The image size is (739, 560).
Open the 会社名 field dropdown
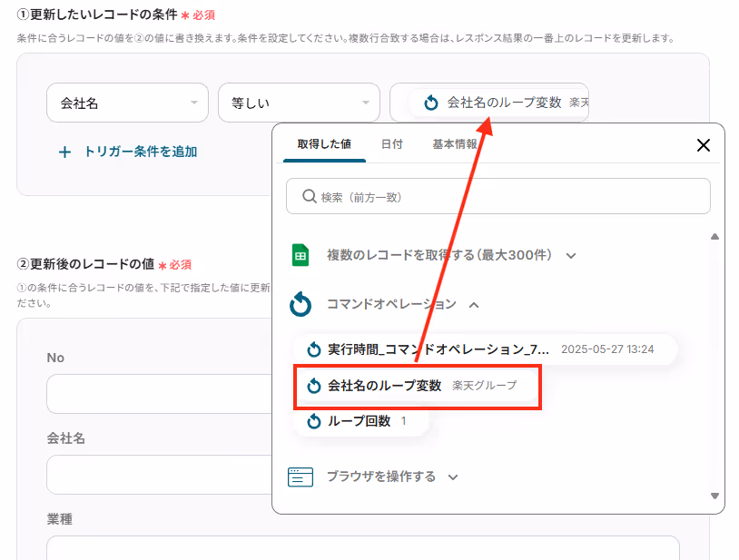pos(127,103)
